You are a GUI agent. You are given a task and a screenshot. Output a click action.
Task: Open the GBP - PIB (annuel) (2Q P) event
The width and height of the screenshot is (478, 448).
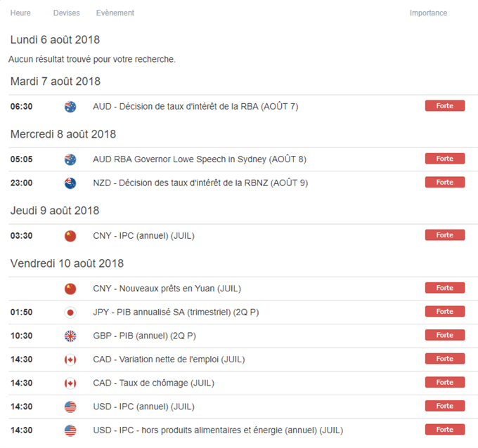coord(145,336)
